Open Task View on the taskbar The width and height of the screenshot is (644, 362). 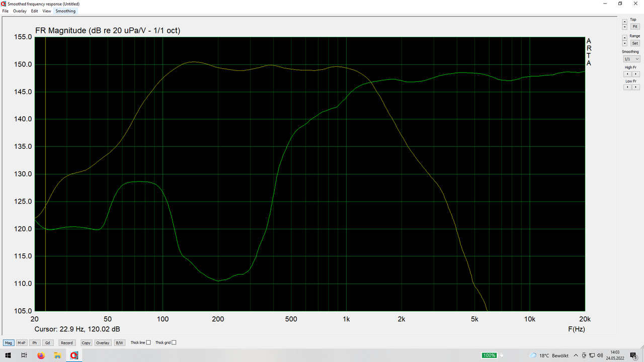click(24, 355)
